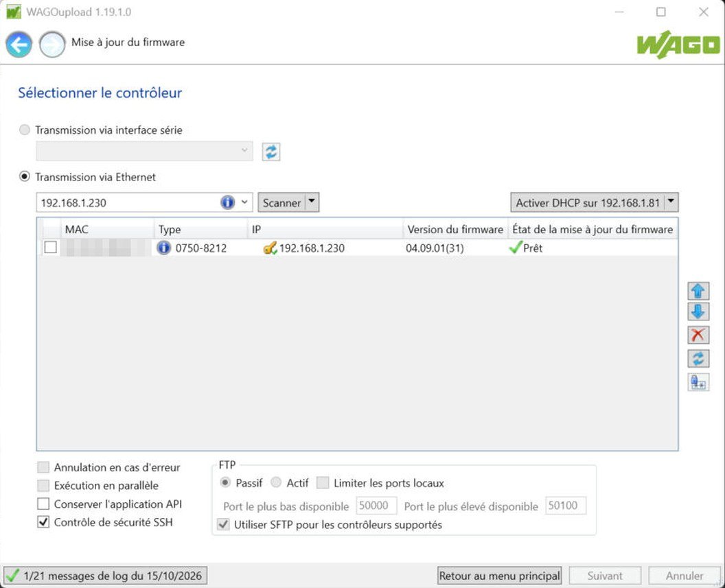Click the Mise à jour du firmware title

click(x=128, y=42)
